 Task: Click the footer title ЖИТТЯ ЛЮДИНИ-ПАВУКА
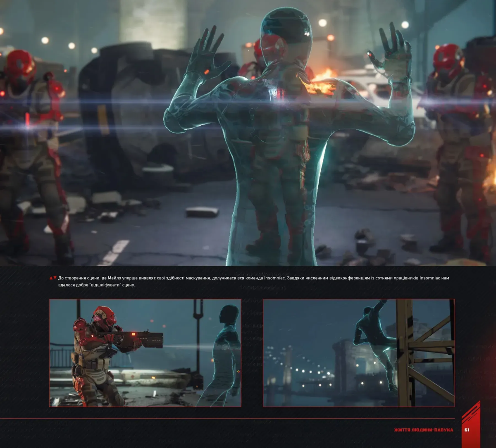point(423,430)
